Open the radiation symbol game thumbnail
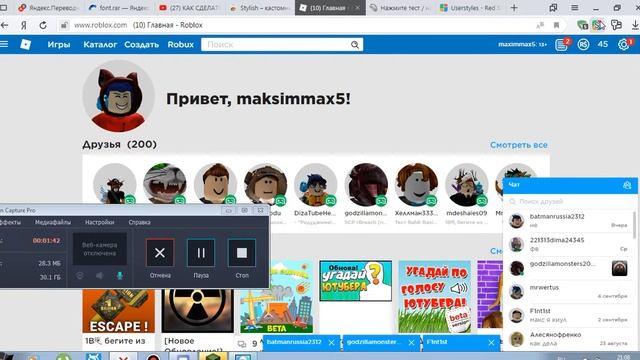640x360 pixels. point(198,311)
